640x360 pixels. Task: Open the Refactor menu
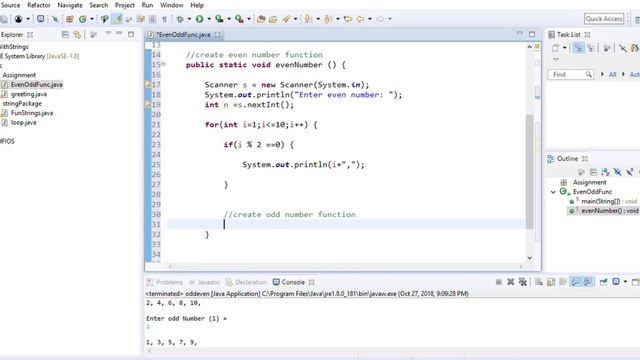(39, 5)
